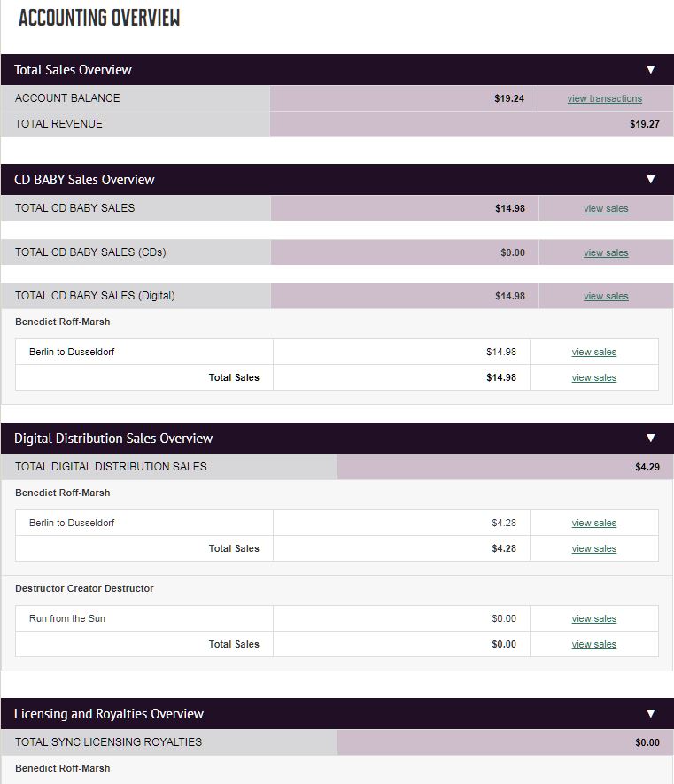Select the Run from the Sun album name
This screenshot has height=784, width=674.
coord(67,618)
